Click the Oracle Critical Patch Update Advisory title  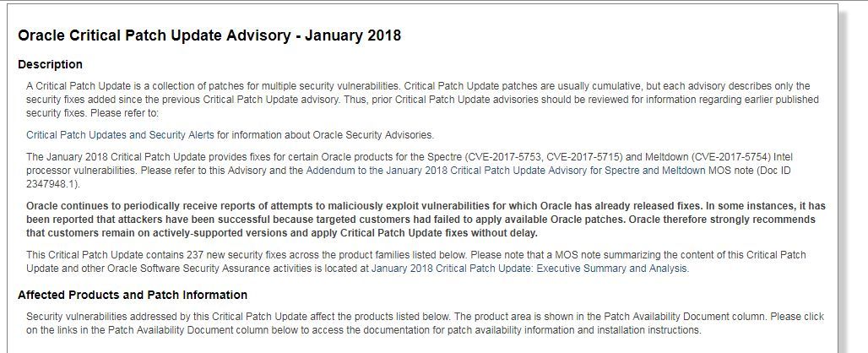coord(209,36)
